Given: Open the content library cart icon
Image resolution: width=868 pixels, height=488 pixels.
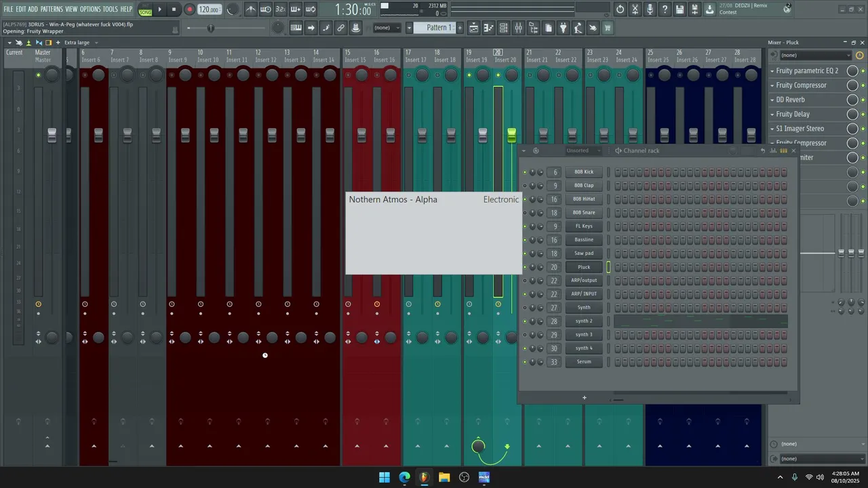Looking at the screenshot, I should click(x=608, y=28).
